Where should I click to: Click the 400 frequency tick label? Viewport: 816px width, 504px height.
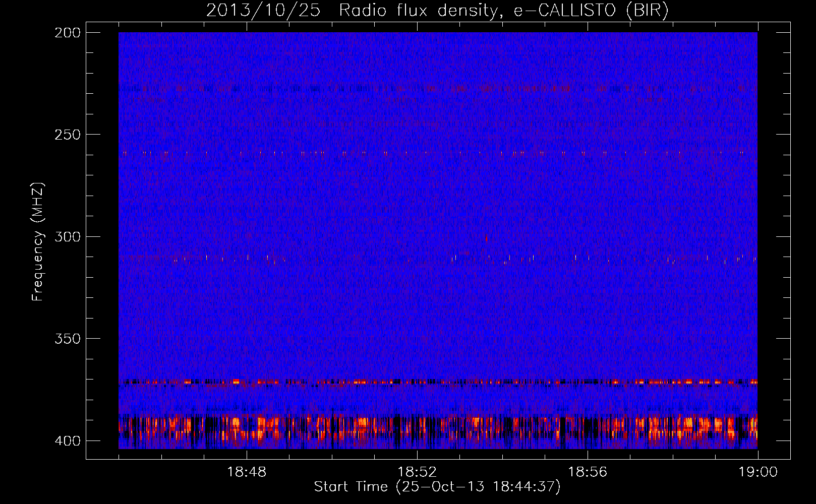(67, 440)
